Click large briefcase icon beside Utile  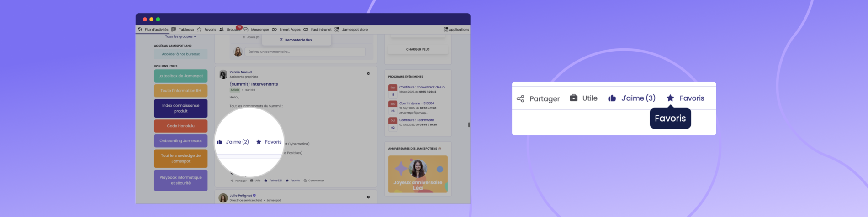(574, 98)
